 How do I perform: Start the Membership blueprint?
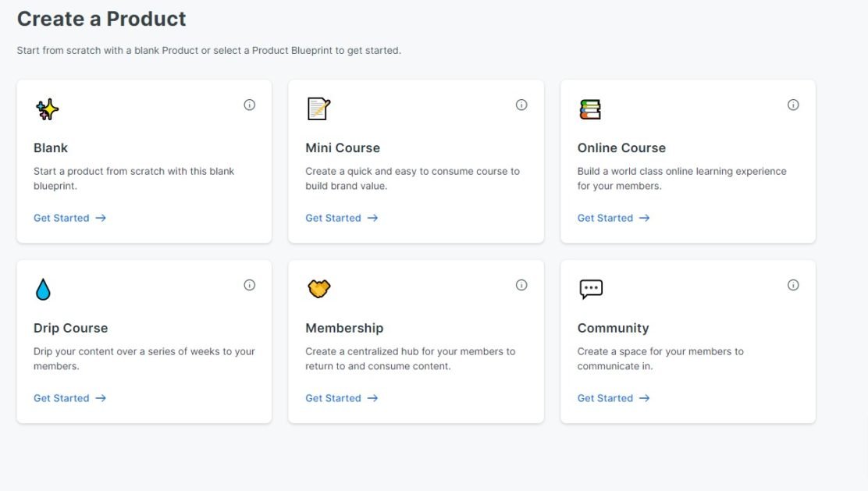pos(342,398)
